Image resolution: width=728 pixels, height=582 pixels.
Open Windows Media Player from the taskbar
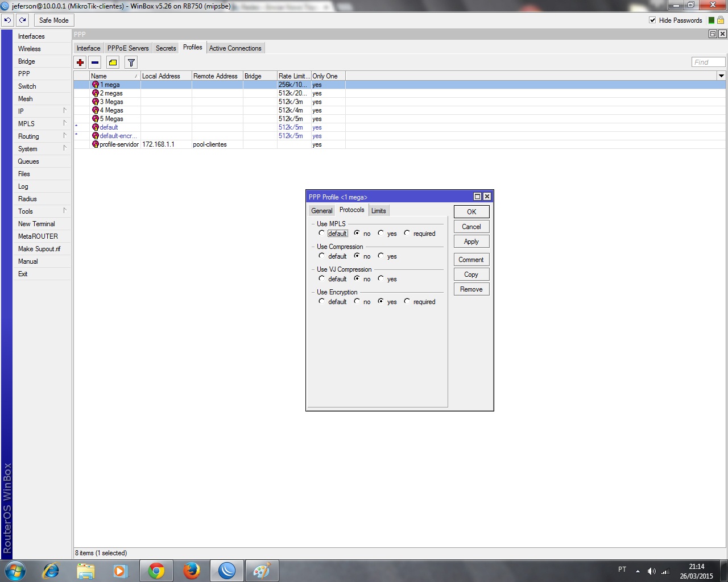120,571
